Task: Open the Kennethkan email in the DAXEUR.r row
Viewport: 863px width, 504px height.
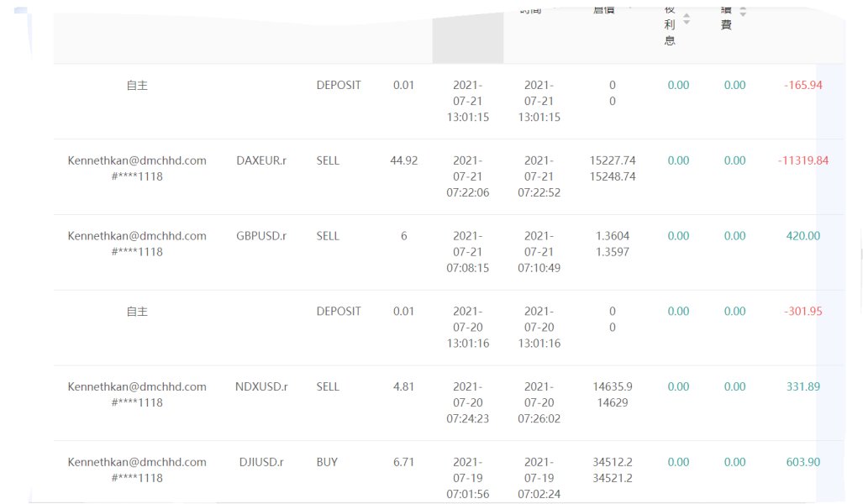Action: coord(137,160)
